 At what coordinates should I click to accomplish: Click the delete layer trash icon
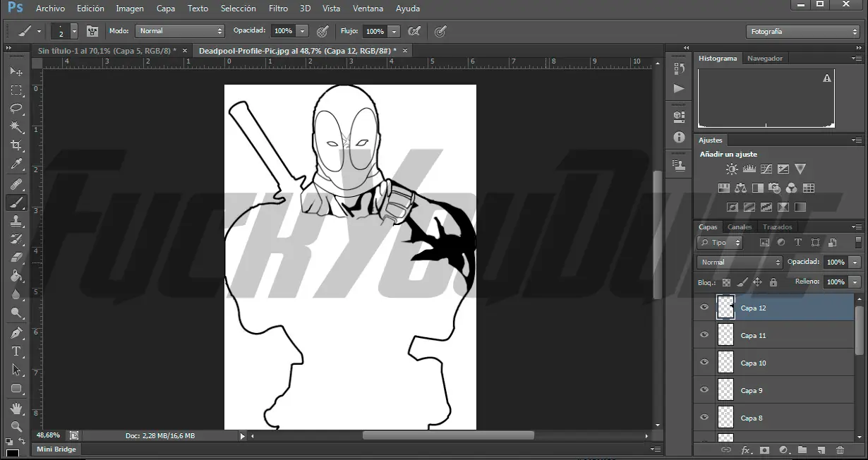pyautogui.click(x=840, y=450)
